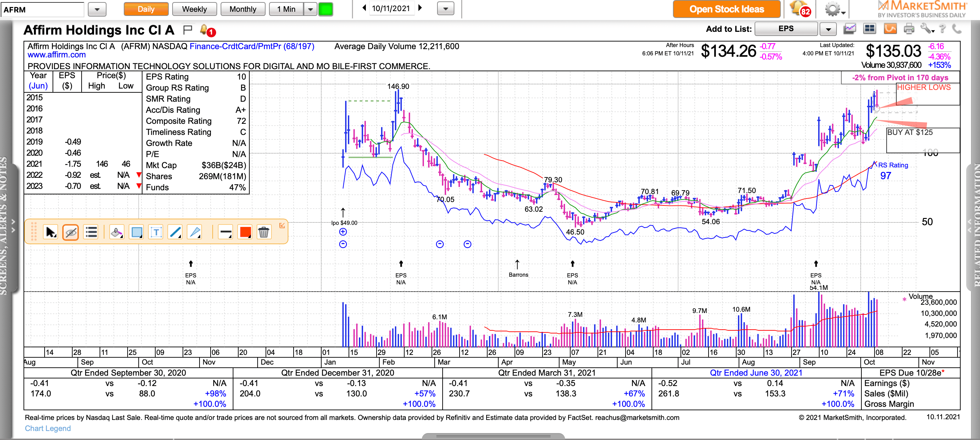Click the 2023 estimate red down triangle
Screen dimensions: 980x440
click(139, 186)
